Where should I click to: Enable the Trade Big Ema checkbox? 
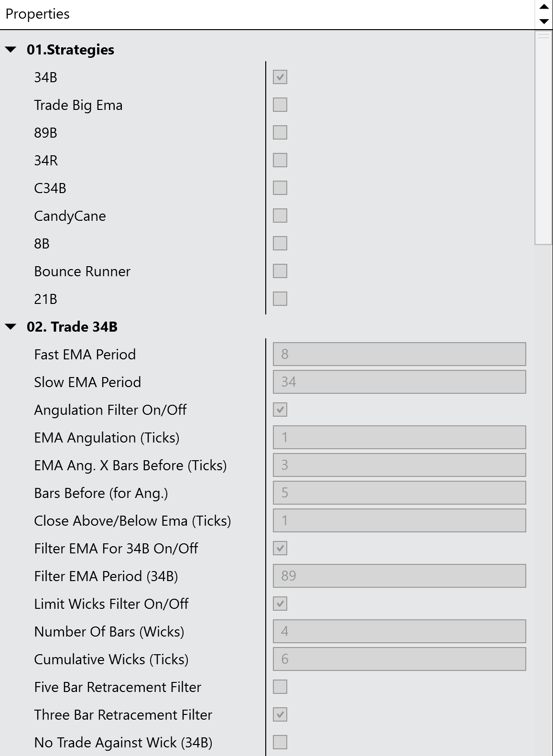(280, 105)
